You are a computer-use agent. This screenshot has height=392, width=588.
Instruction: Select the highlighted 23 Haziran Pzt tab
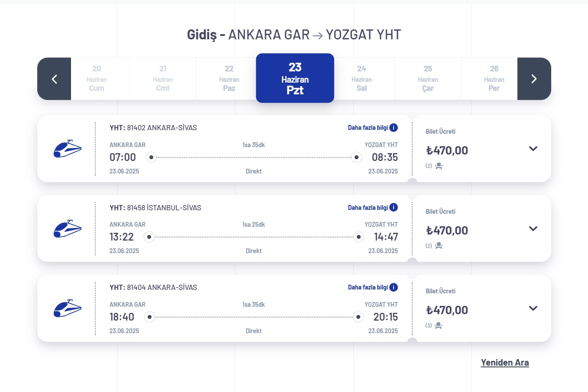click(x=295, y=78)
